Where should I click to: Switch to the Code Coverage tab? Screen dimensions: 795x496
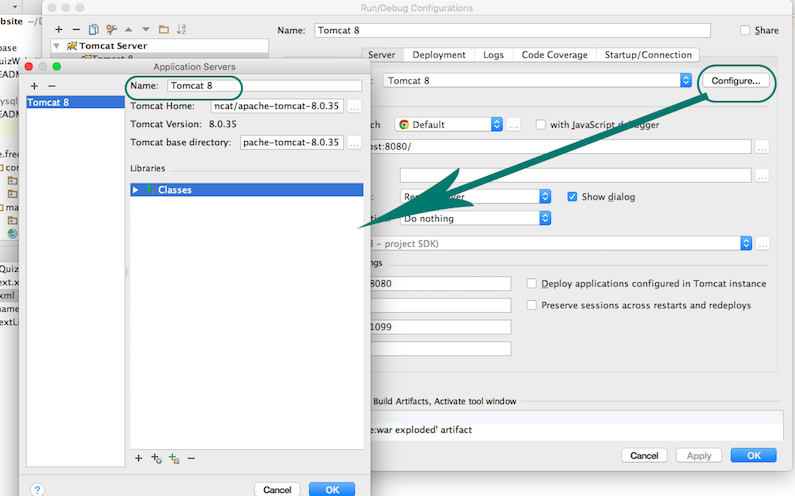(x=555, y=55)
